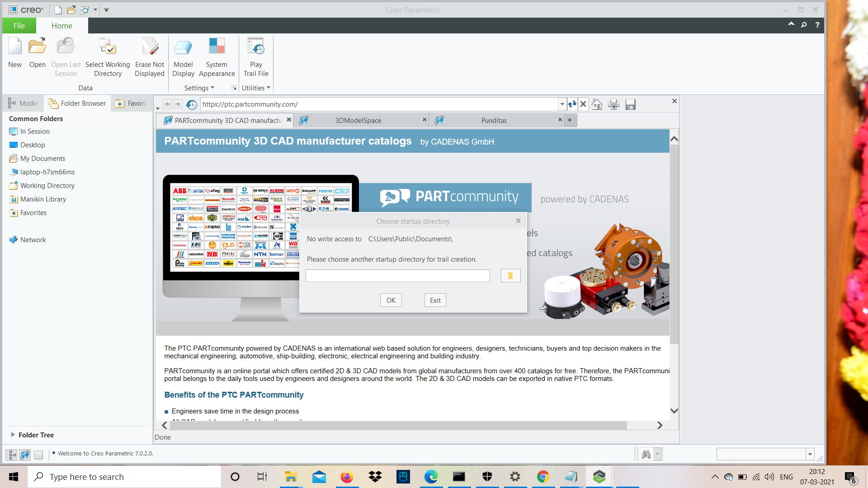Click OK in the startup directory dialog
Image resolution: width=868 pixels, height=488 pixels.
point(391,300)
